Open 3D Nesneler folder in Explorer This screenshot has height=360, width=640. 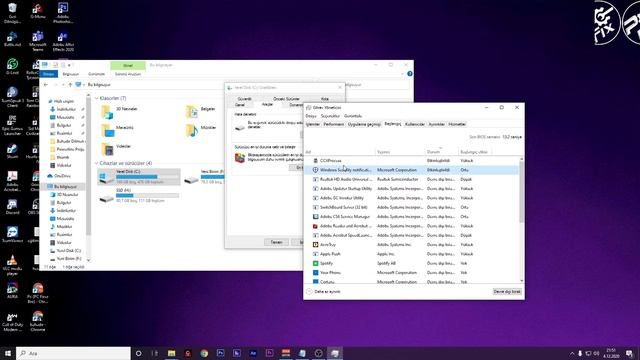[119, 111]
